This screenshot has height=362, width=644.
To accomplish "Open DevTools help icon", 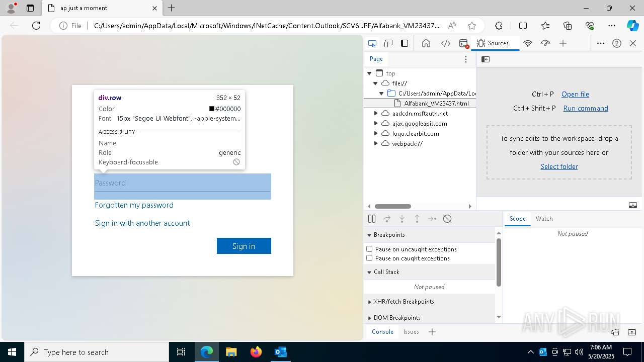I will tap(617, 43).
